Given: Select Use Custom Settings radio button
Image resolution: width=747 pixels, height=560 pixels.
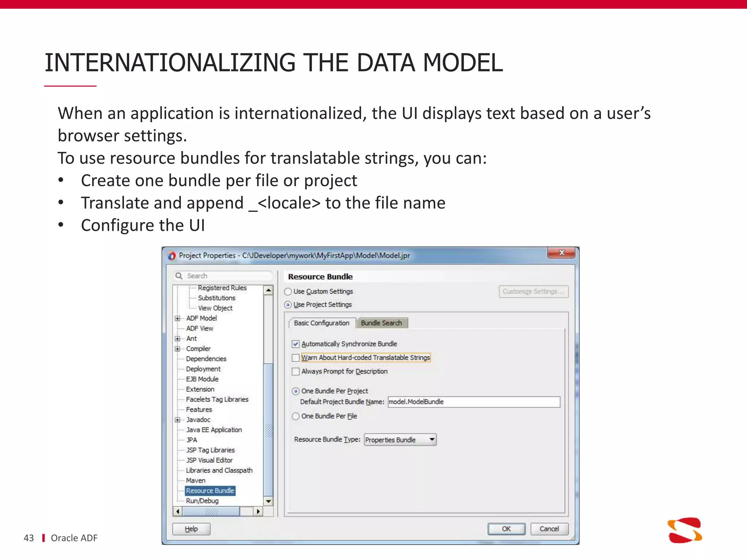Looking at the screenshot, I should (288, 292).
